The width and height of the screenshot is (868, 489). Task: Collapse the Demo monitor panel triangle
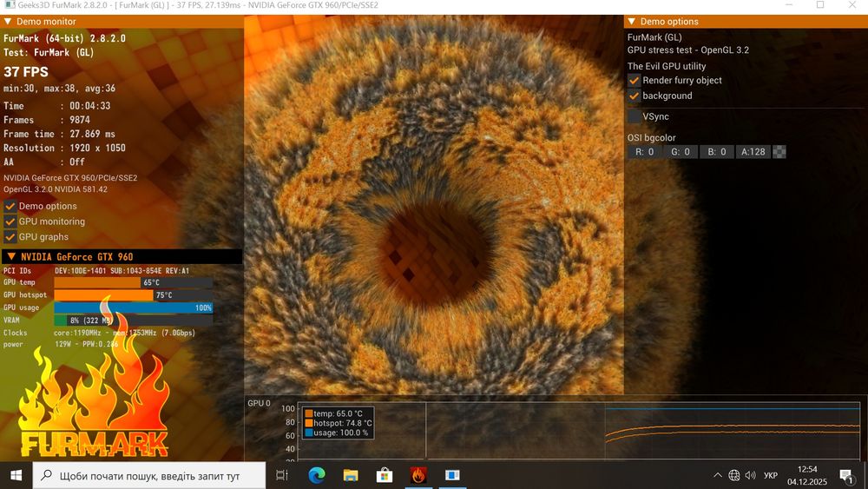click(x=8, y=22)
